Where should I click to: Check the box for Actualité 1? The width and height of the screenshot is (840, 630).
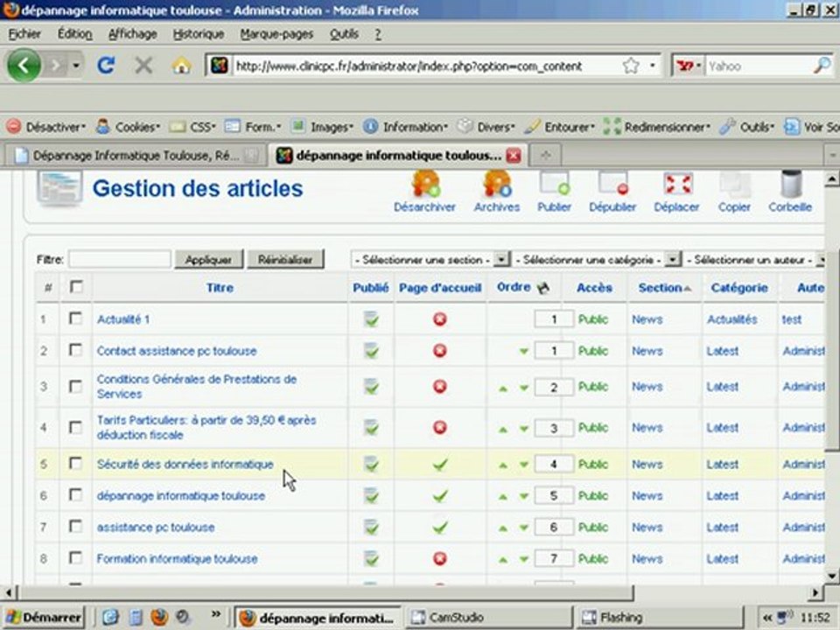75,318
